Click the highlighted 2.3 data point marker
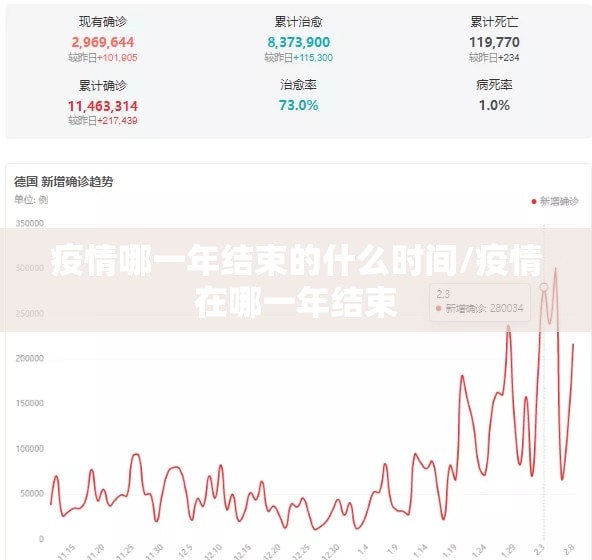 (544, 287)
